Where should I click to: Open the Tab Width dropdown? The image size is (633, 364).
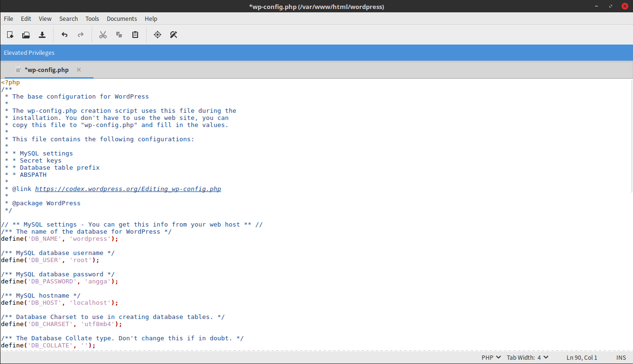pos(528,358)
